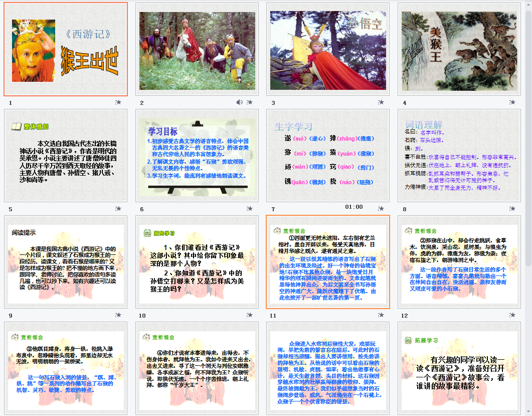Click slide number 5 label
Image resolution: width=532 pixels, height=416 pixels.
pos(11,209)
